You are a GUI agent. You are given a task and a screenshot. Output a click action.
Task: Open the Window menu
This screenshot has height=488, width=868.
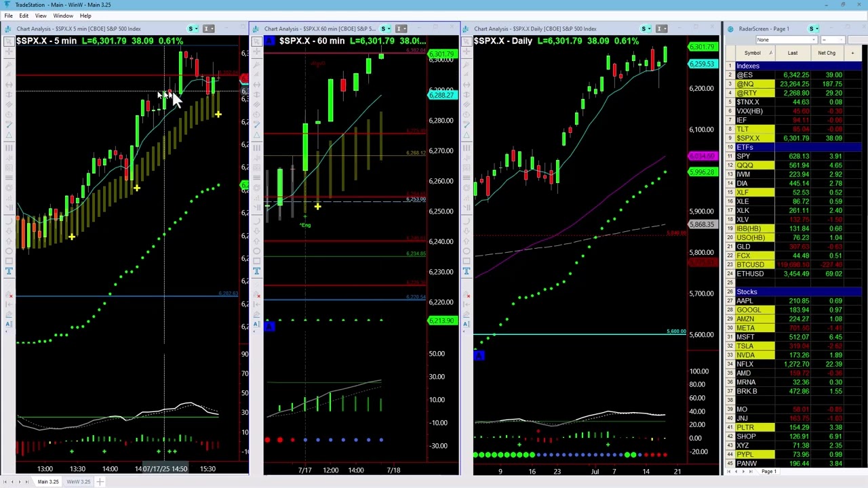click(63, 16)
